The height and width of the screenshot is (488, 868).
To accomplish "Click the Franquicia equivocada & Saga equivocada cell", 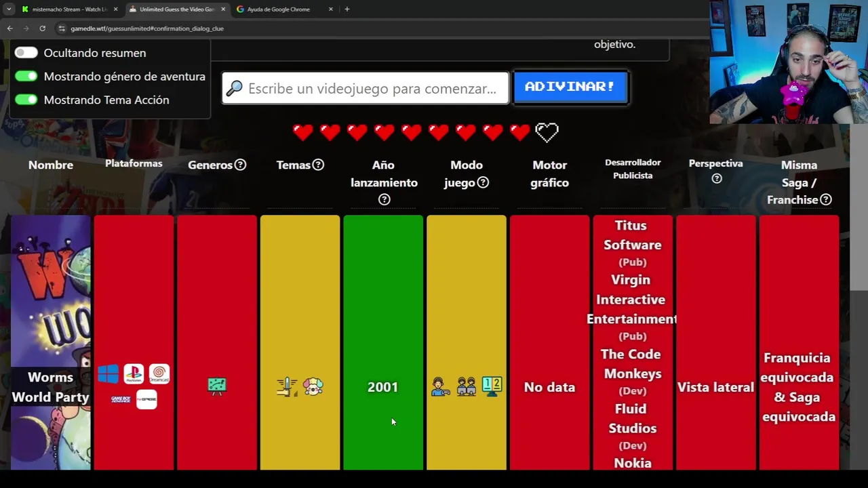I will point(799,342).
